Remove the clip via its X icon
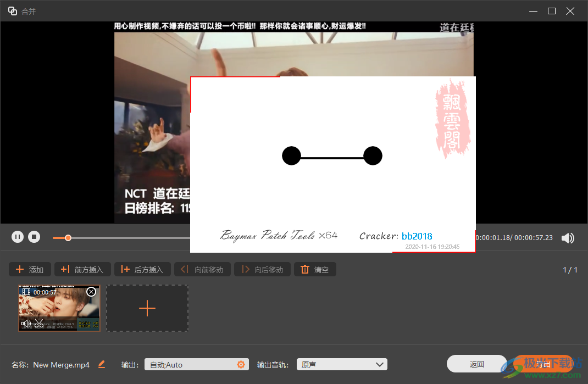 tap(91, 292)
